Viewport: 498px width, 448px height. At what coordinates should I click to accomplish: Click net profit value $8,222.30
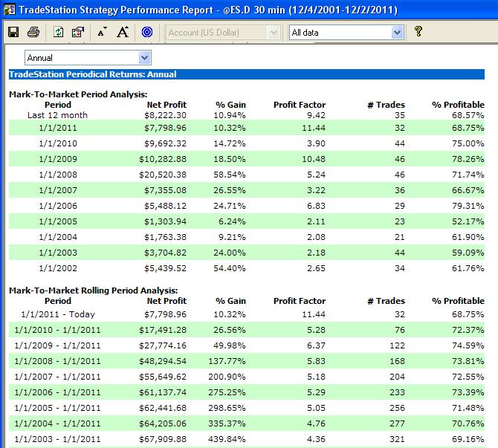click(165, 115)
